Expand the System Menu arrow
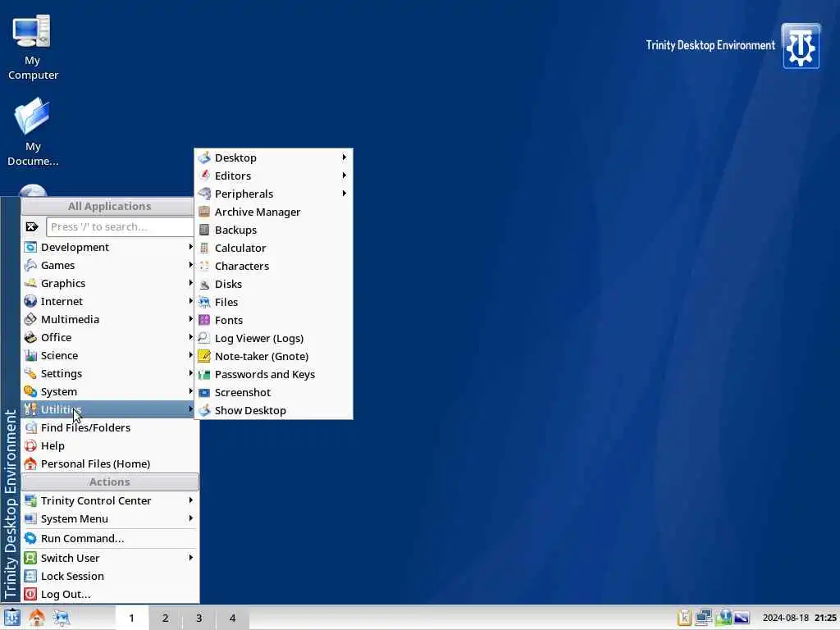 click(190, 518)
